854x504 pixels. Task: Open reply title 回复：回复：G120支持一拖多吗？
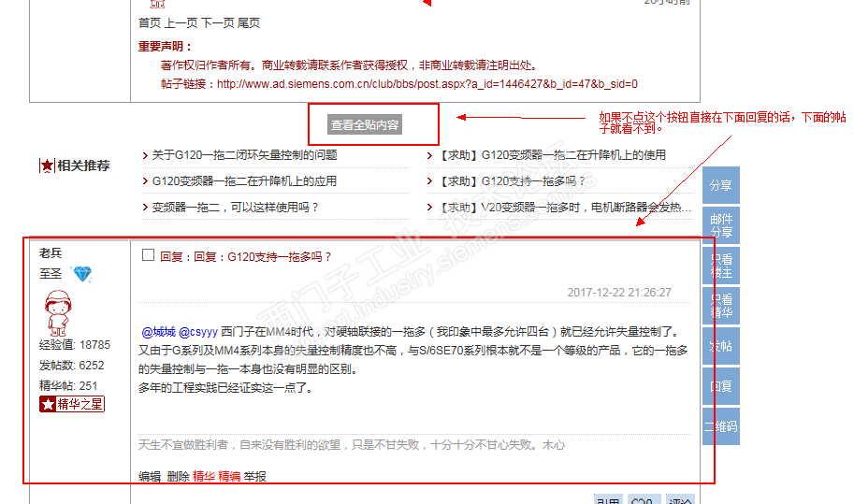(245, 257)
